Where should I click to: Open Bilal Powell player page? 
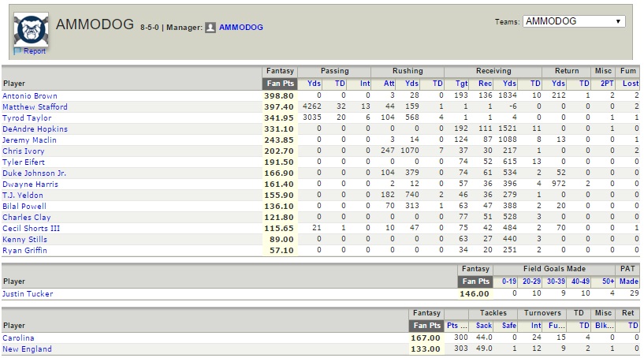coord(24,207)
